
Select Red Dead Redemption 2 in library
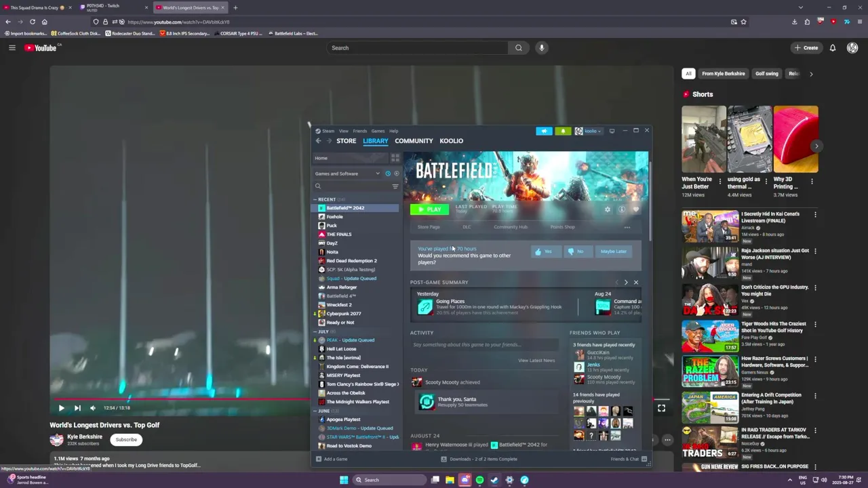pos(355,261)
